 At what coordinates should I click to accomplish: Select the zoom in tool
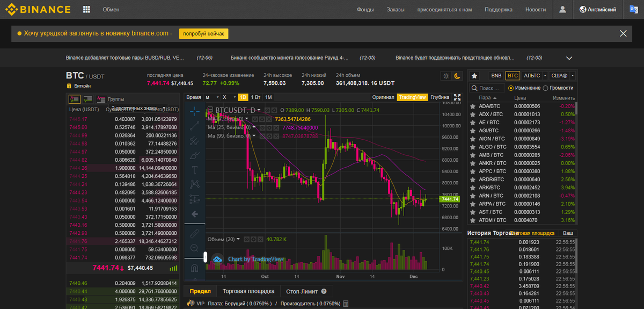click(x=195, y=248)
